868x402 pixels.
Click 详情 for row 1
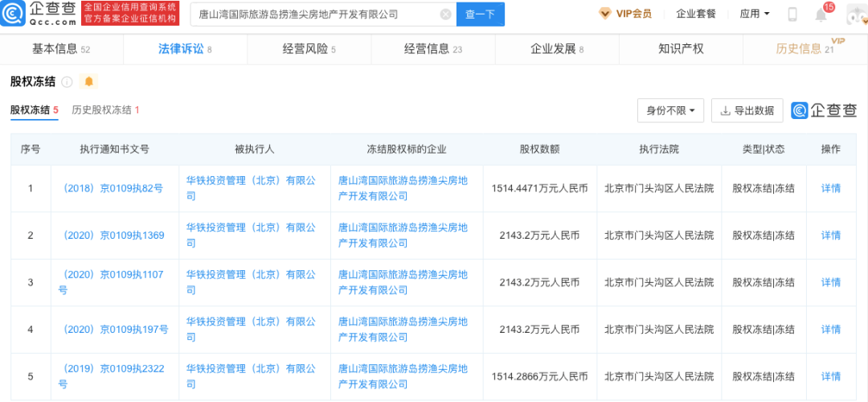[830, 188]
